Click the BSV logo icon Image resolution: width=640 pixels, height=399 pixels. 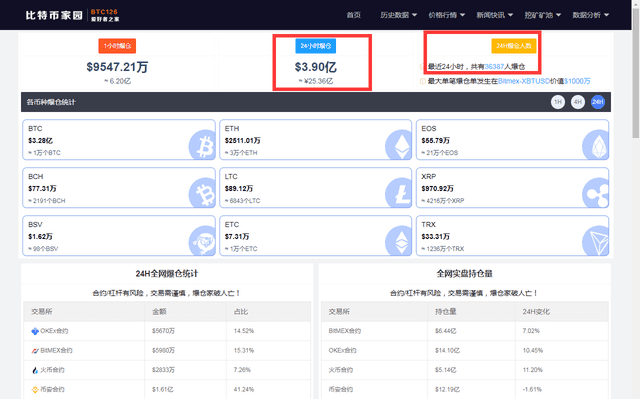tap(202, 241)
